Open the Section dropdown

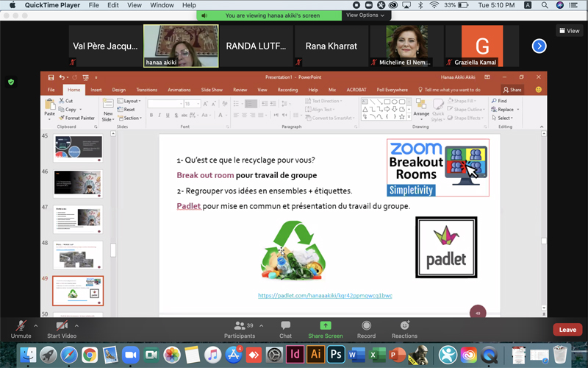(x=130, y=118)
